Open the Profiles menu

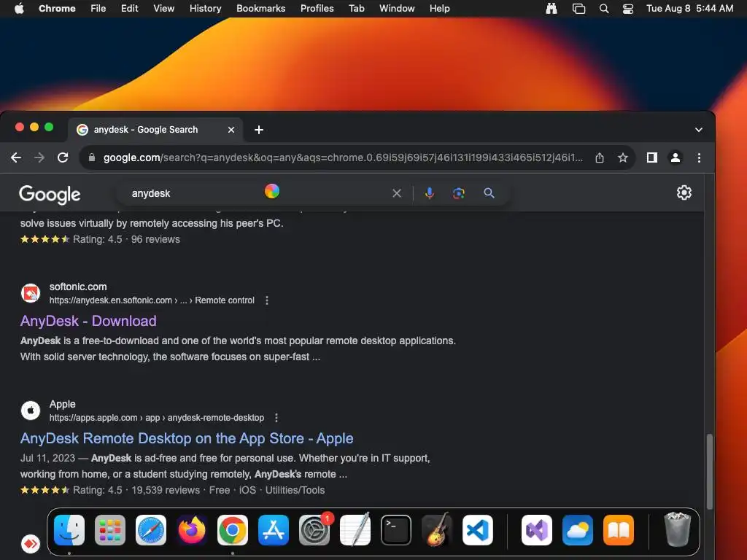(x=317, y=8)
